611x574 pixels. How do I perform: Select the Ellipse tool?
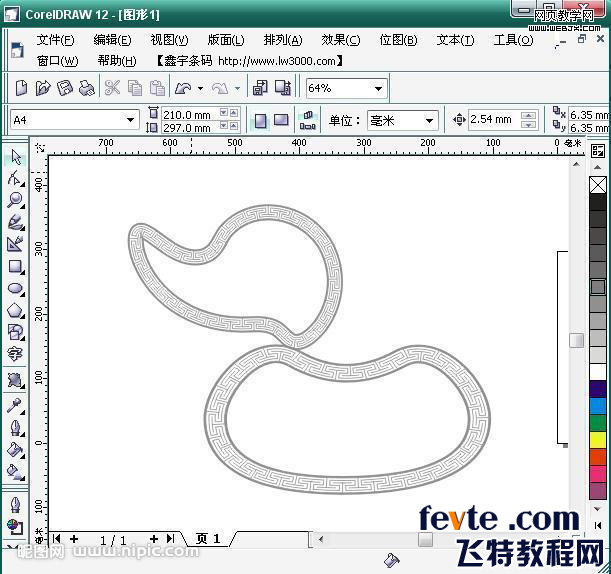[16, 289]
